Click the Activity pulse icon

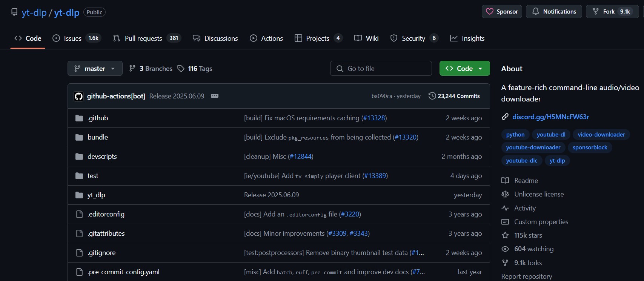505,208
